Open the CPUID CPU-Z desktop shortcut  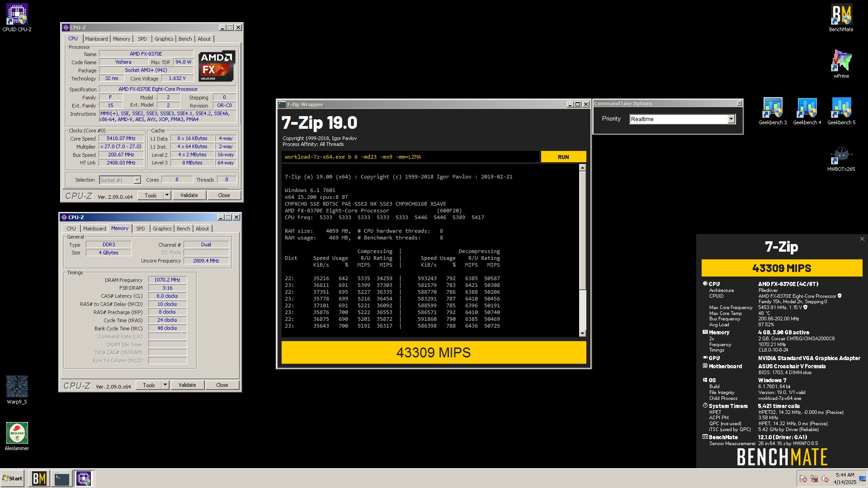tap(17, 18)
